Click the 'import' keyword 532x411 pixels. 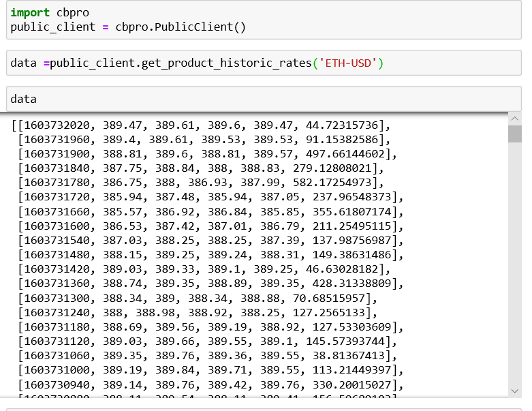point(30,13)
